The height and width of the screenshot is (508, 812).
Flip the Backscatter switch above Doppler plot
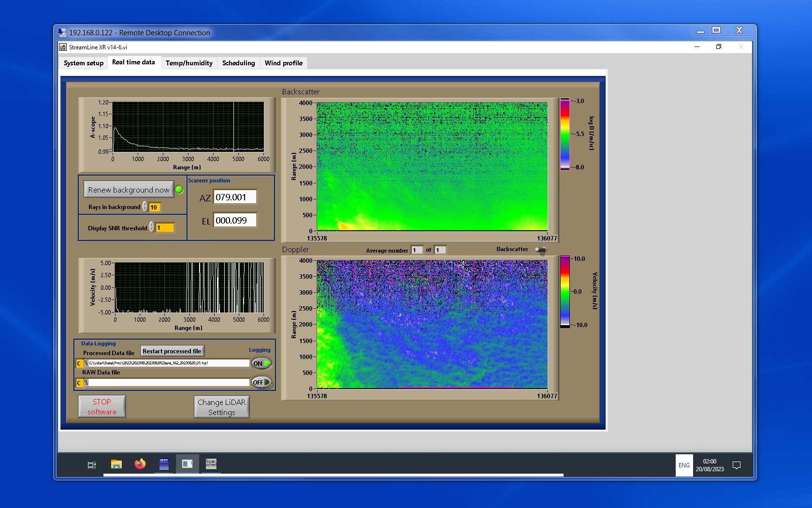(541, 250)
